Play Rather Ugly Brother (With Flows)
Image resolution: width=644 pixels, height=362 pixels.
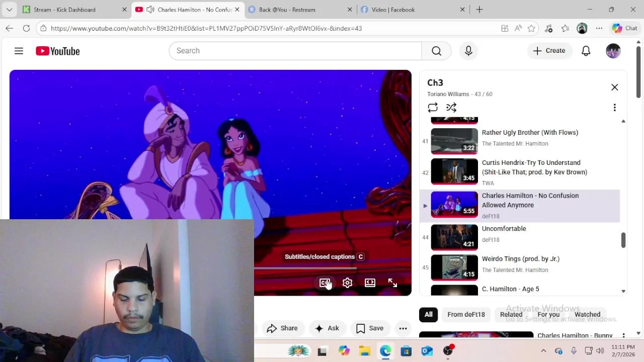click(x=530, y=133)
